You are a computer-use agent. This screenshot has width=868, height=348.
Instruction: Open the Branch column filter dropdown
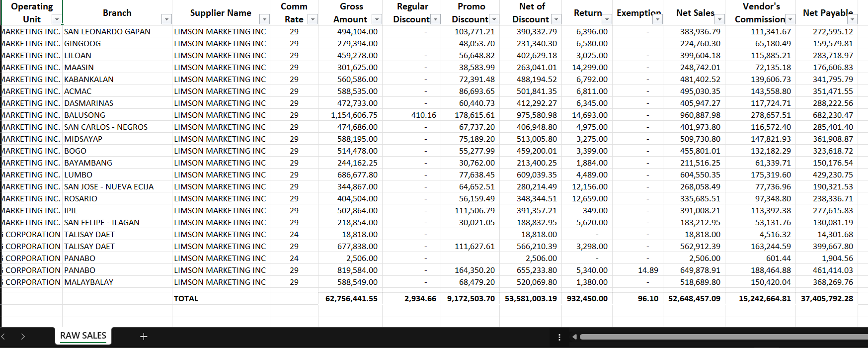[167, 19]
